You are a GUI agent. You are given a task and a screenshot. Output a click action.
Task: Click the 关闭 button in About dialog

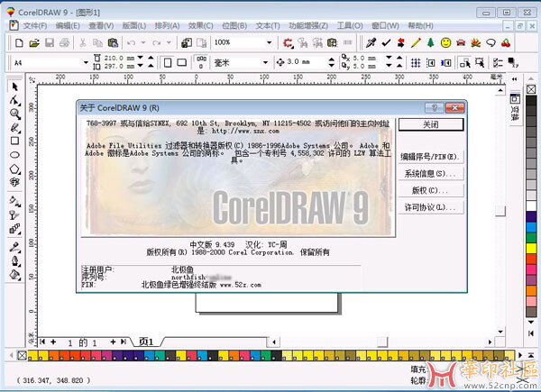(x=431, y=124)
